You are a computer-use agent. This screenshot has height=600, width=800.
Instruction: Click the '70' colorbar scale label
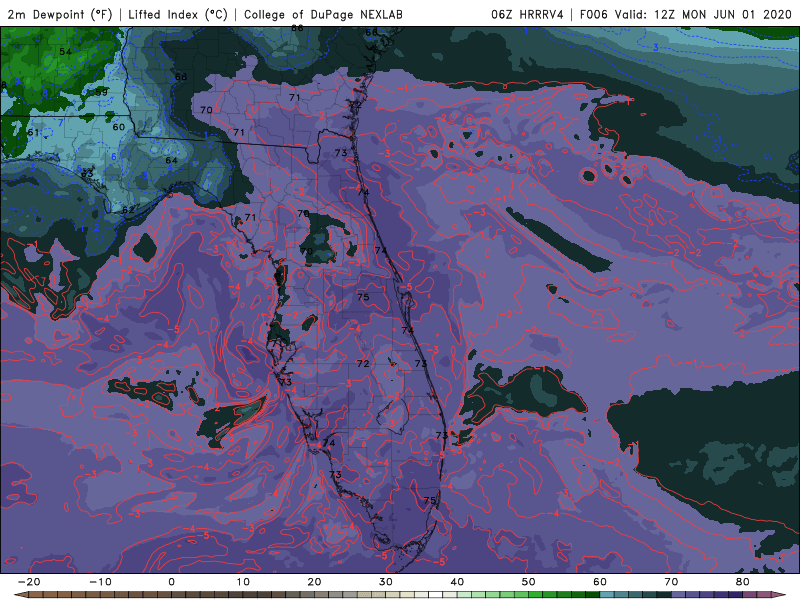click(671, 582)
